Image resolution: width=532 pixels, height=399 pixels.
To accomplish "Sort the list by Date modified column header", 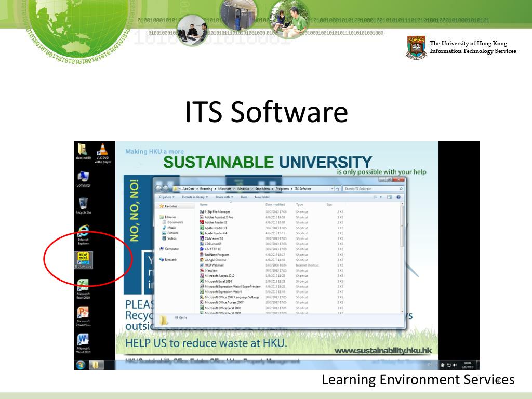I will 275,205.
